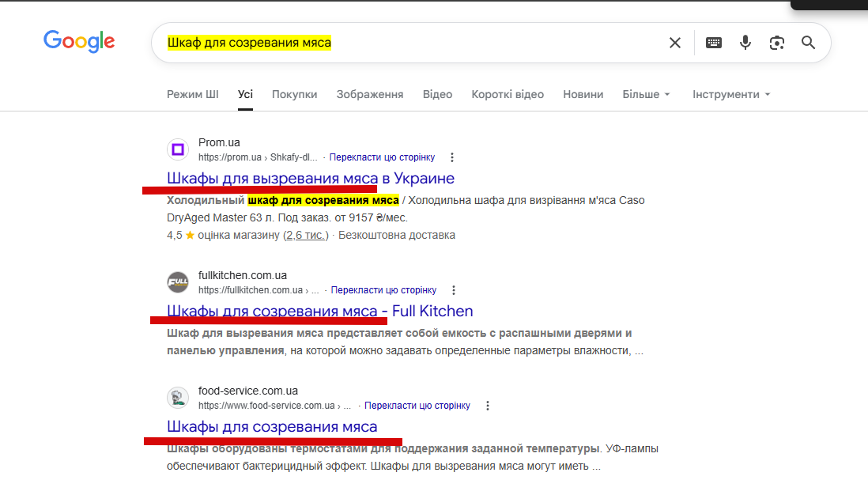Open the Режим ШІ tab

(193, 94)
